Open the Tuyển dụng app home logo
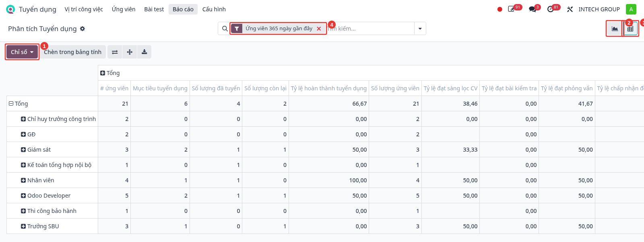The width and height of the screenshot is (644, 242). click(10, 9)
